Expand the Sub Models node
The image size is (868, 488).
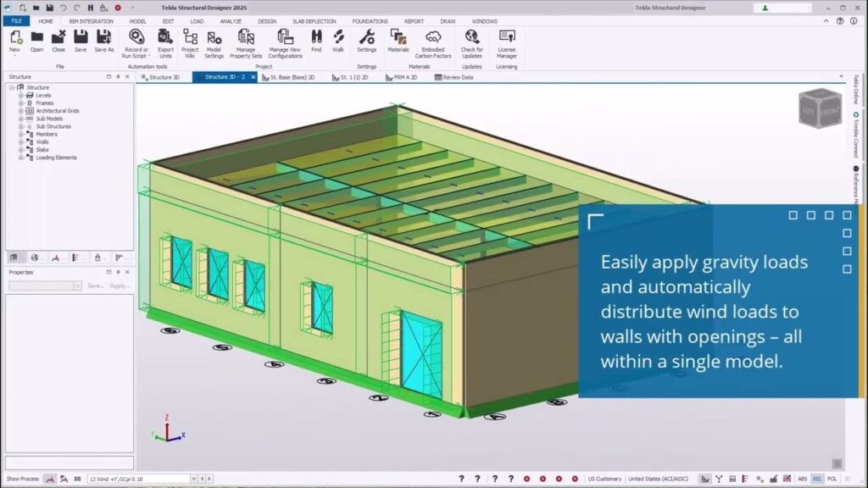click(x=21, y=119)
